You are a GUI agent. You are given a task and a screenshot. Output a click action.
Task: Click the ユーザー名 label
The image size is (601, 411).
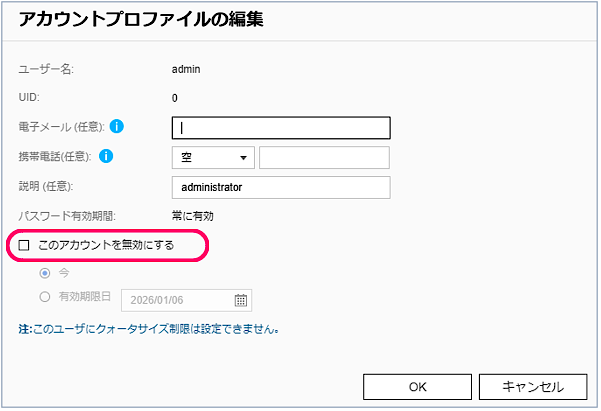point(41,69)
